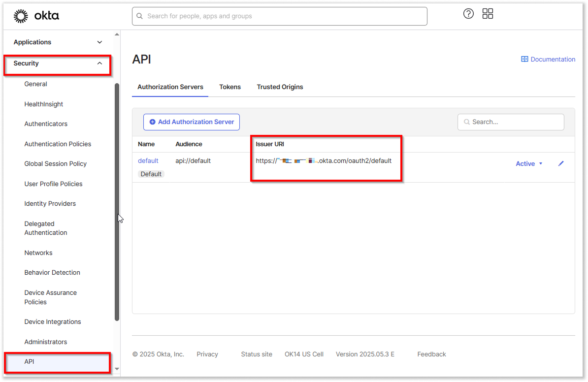Click the sidebar scrollbar thumb
Image resolution: width=588 pixels, height=382 pixels.
(117, 202)
